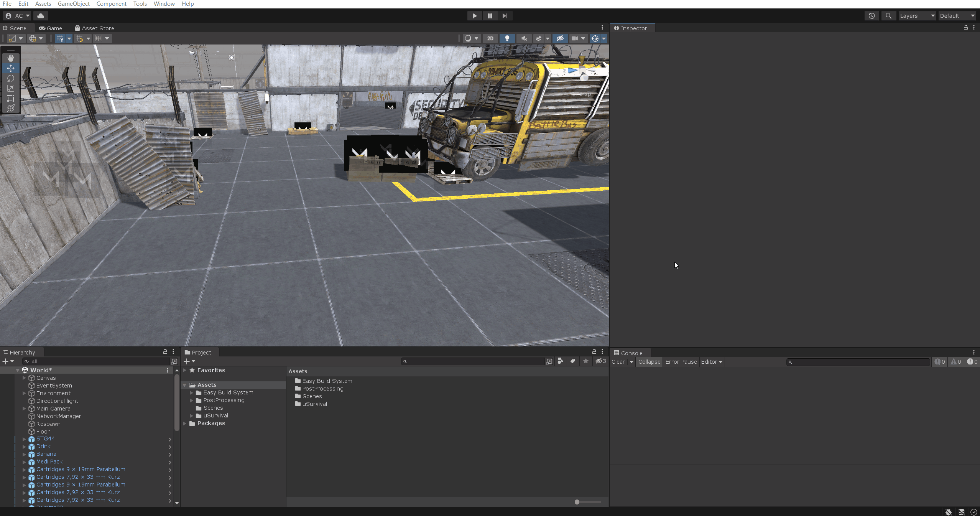
Task: Select the Scale tool
Action: pos(11,88)
